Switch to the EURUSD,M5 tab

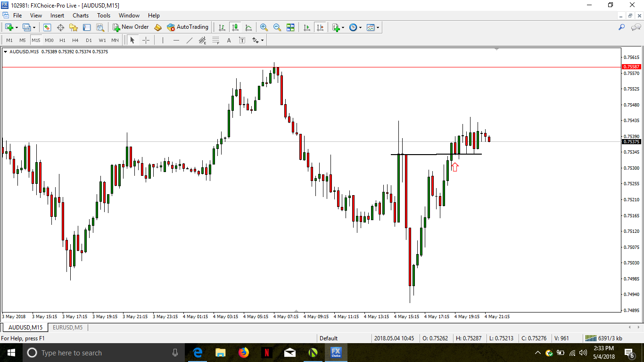(67, 327)
